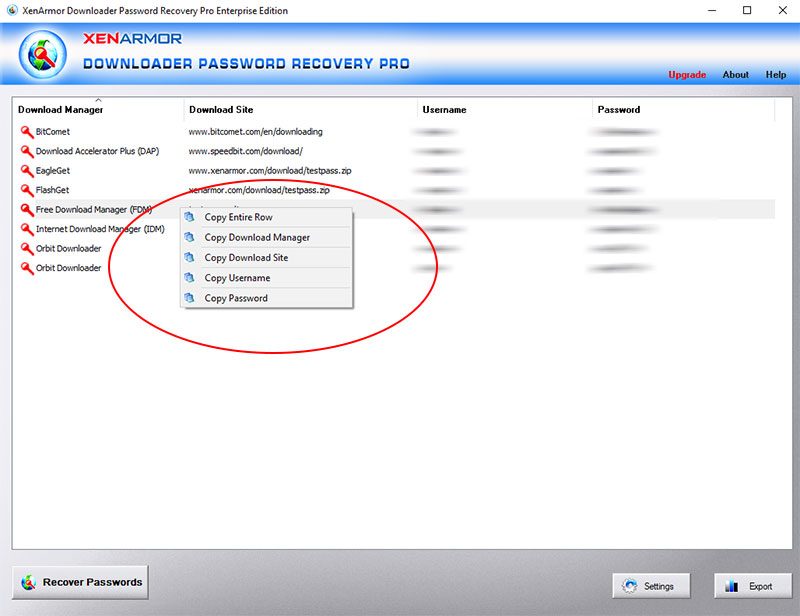
Task: Open the Settings button
Action: (651, 586)
